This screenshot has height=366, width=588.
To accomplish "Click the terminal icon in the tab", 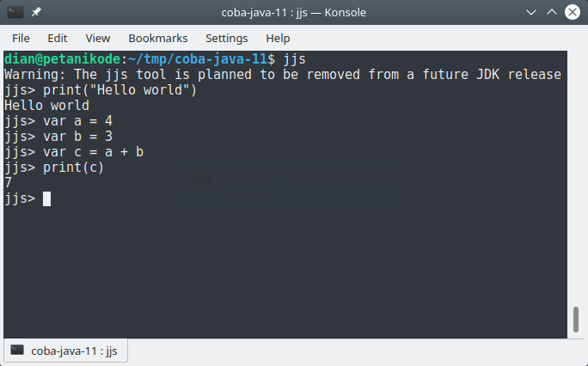I will click(x=17, y=351).
